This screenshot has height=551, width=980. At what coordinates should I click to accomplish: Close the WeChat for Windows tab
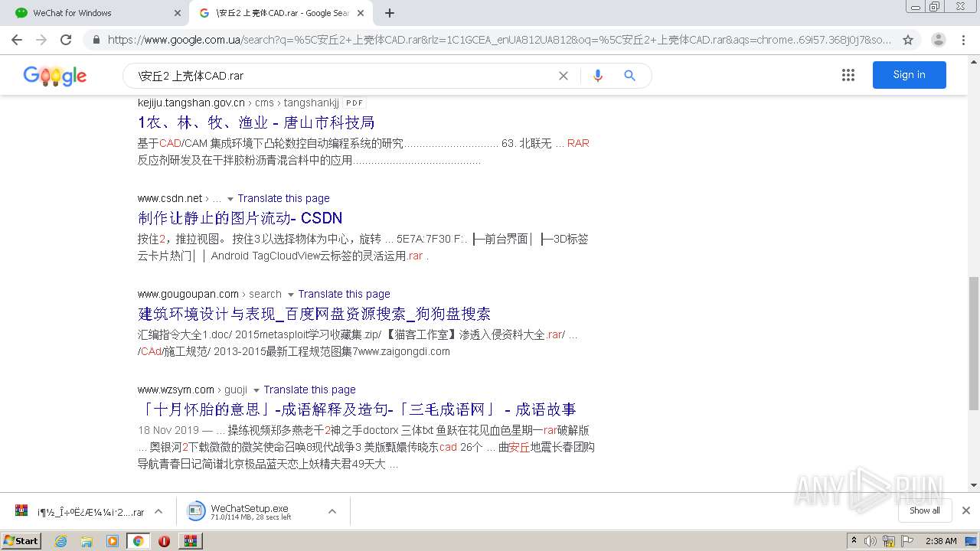pos(178,13)
